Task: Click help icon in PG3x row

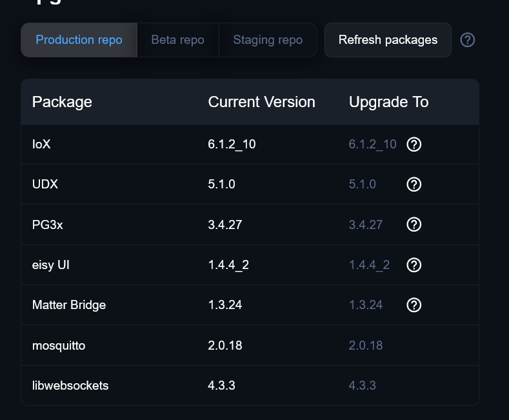Action: (x=414, y=225)
